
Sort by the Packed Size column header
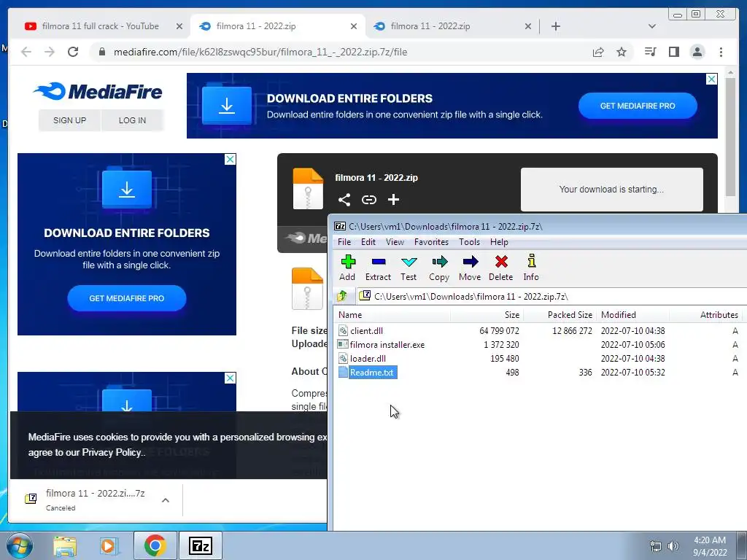click(x=560, y=315)
